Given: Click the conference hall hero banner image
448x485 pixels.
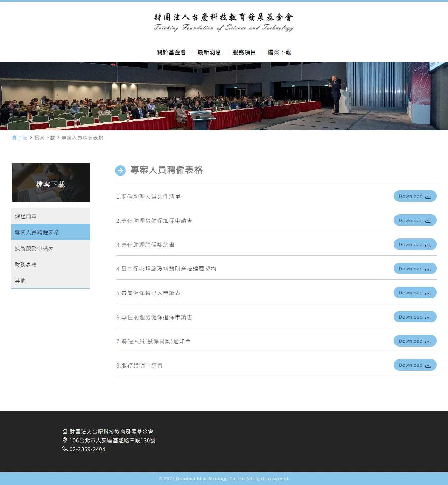Looking at the screenshot, I should pyautogui.click(x=224, y=96).
